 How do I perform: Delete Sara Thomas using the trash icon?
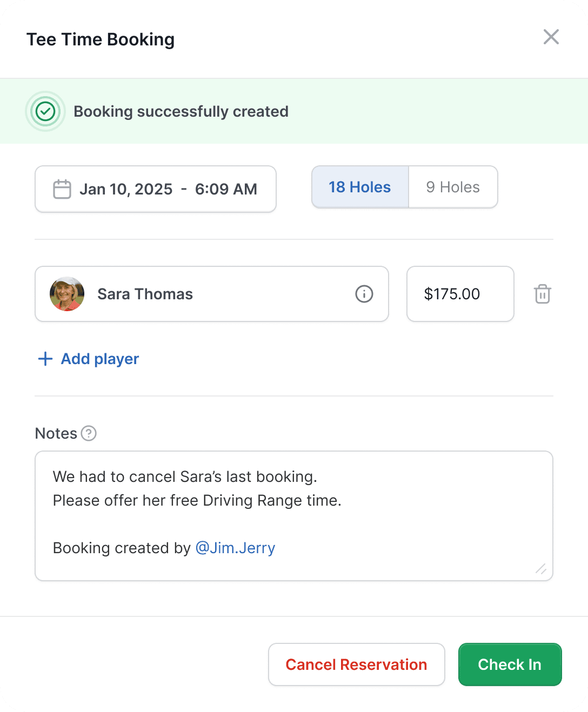coord(542,294)
